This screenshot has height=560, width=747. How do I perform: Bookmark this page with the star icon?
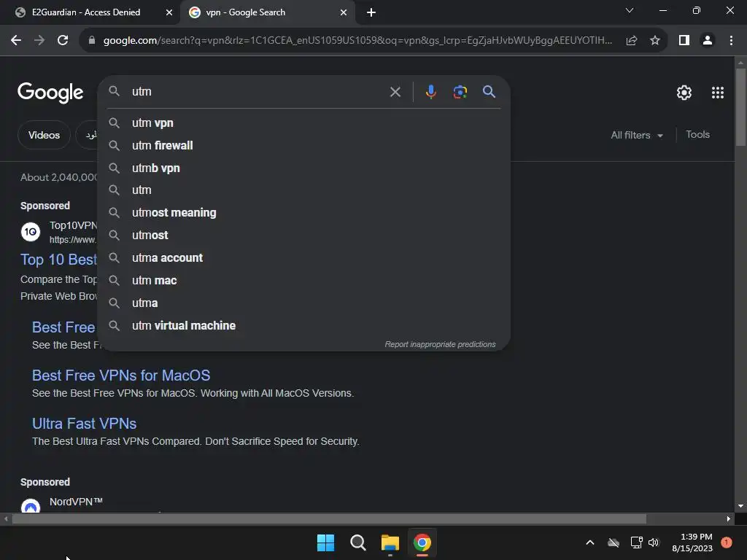tap(655, 41)
